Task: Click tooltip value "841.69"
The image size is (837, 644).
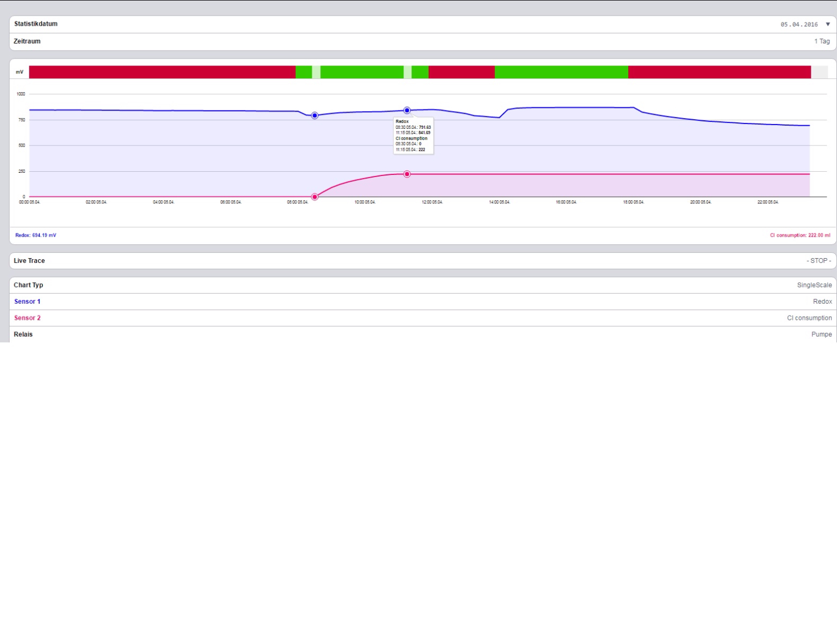Action: pyautogui.click(x=424, y=133)
